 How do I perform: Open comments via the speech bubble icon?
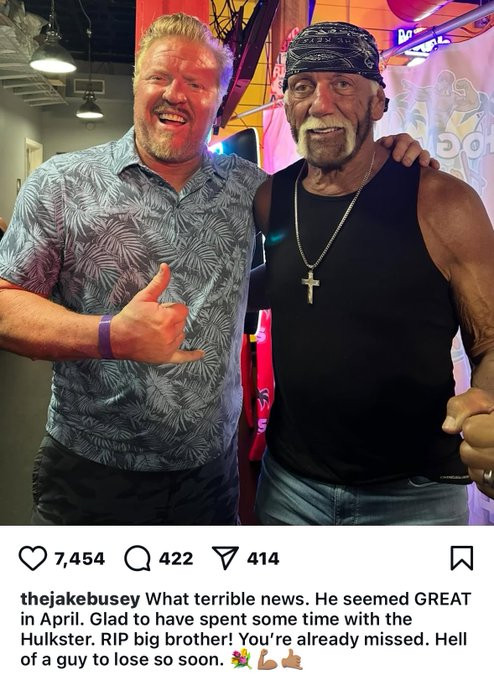[x=137, y=558]
